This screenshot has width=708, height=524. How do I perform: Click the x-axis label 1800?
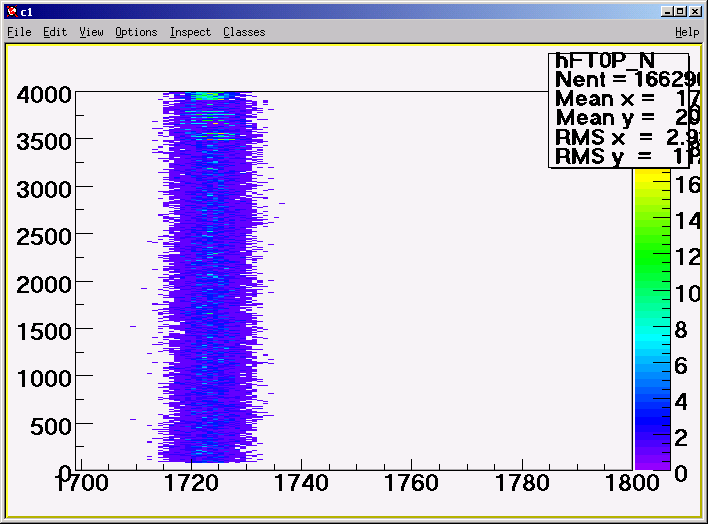[x=632, y=483]
